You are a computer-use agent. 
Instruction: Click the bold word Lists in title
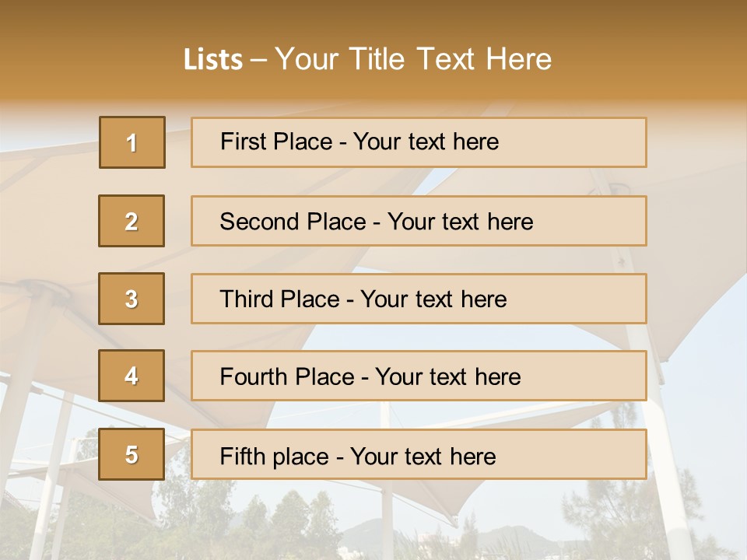(x=213, y=59)
